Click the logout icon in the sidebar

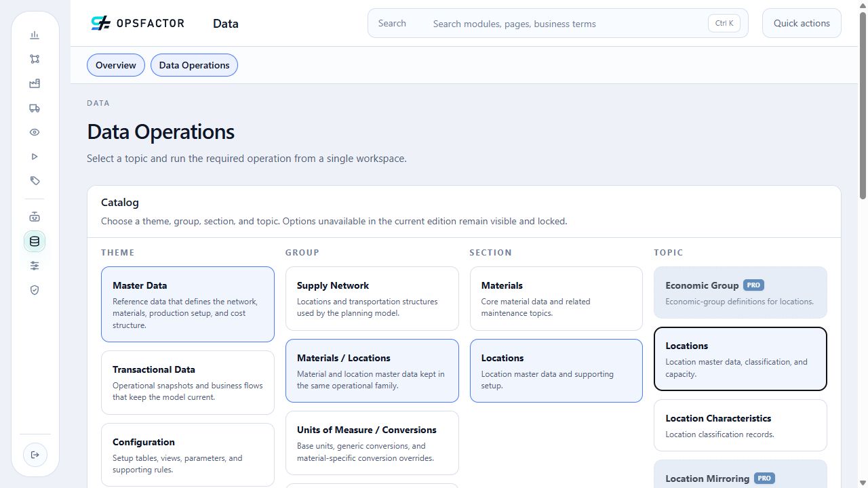[x=35, y=455]
